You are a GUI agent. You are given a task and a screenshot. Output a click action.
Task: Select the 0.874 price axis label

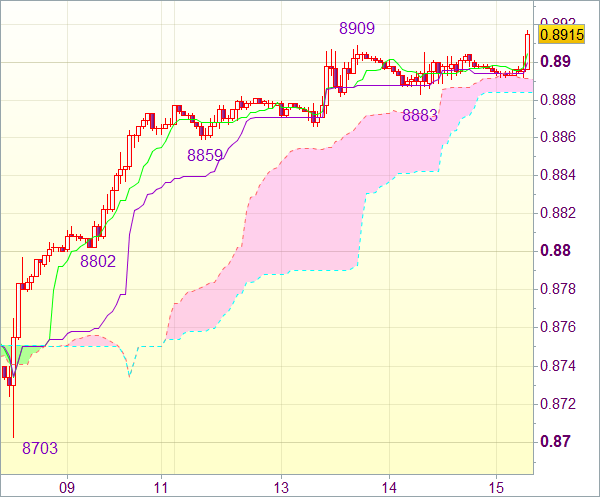point(558,366)
